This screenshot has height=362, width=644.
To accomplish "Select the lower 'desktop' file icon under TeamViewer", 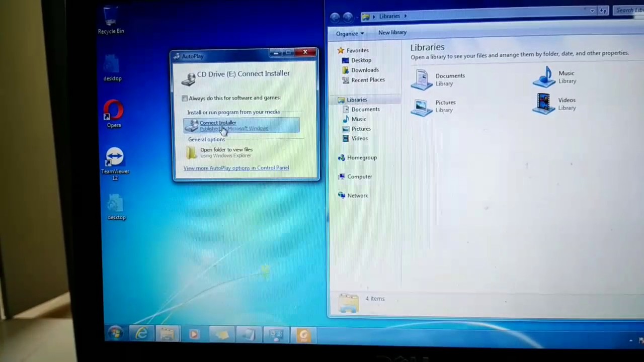I will tap(116, 206).
